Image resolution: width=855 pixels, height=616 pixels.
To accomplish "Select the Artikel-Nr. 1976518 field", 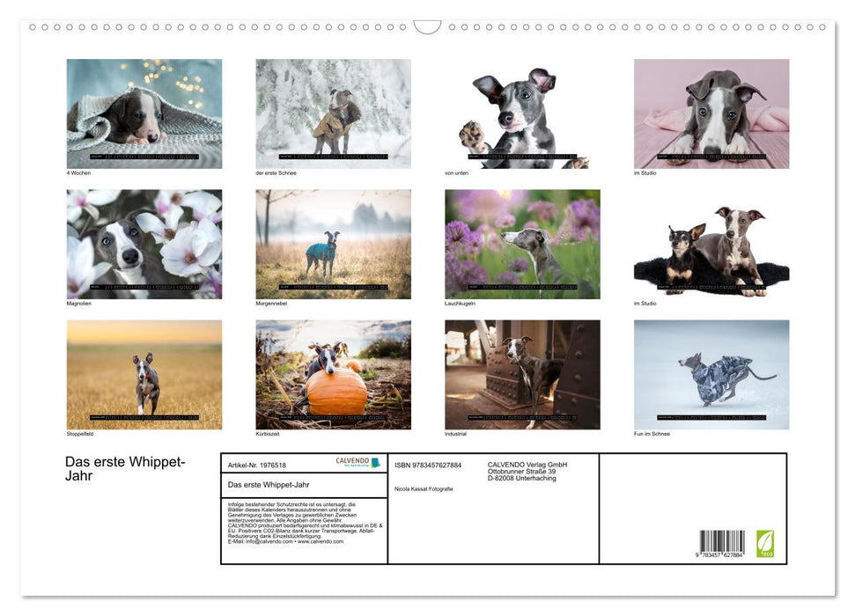I will click(260, 464).
